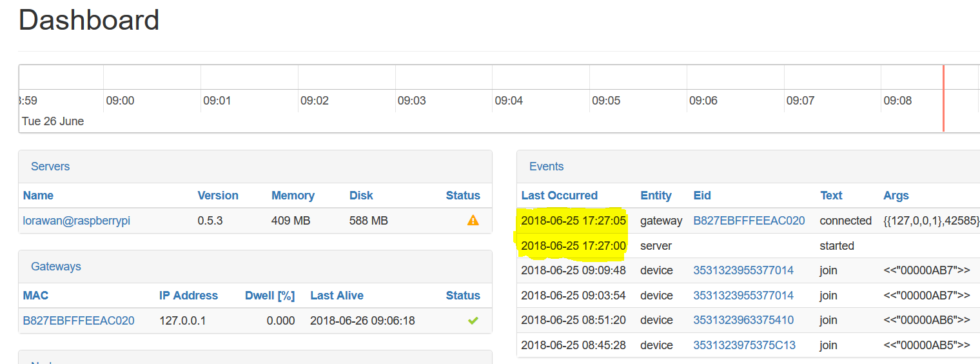
Task: Click the <<"00000AB5">> args value
Action: tap(926, 345)
